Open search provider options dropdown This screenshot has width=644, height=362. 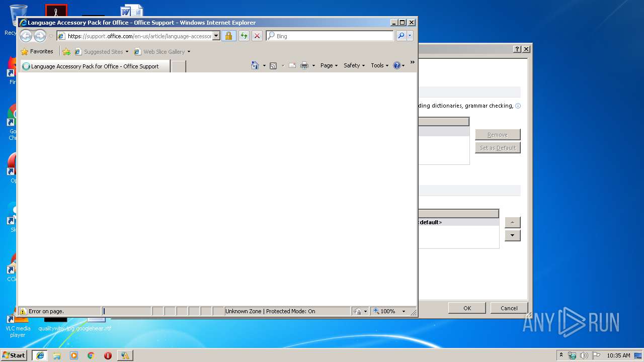[x=410, y=36]
